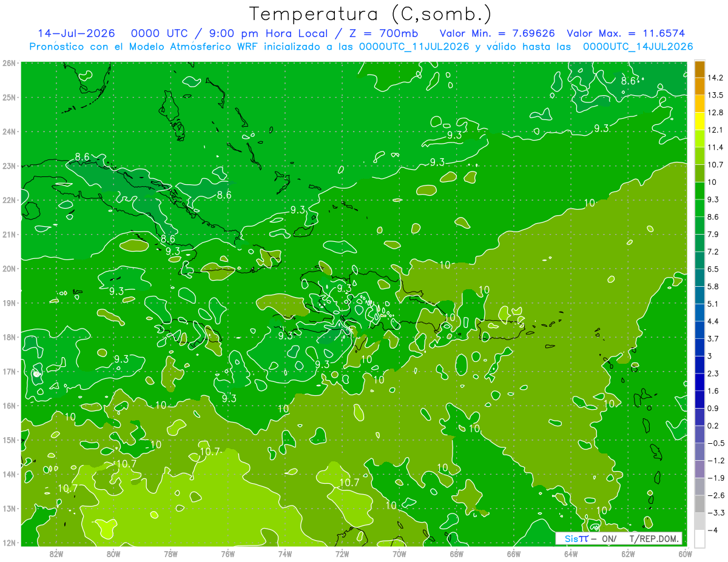This screenshot has height=562, width=728.
Task: Click the "76W" longitude axis label
Action: tap(227, 554)
